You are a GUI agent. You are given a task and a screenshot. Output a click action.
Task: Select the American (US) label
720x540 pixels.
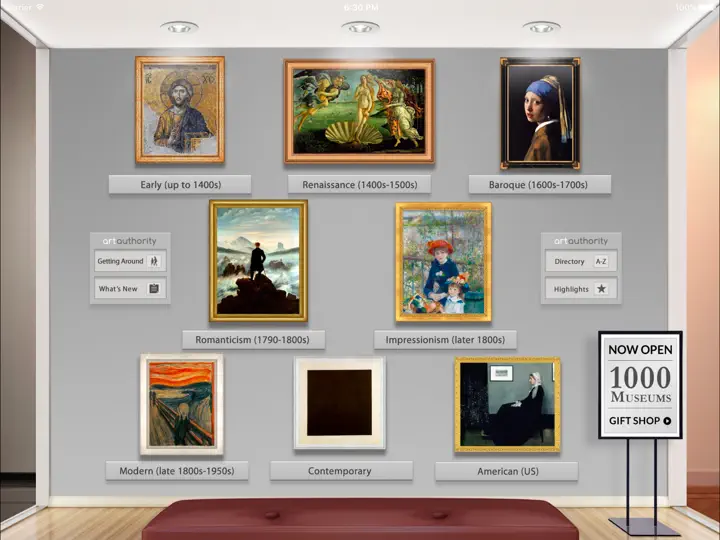[x=506, y=471]
